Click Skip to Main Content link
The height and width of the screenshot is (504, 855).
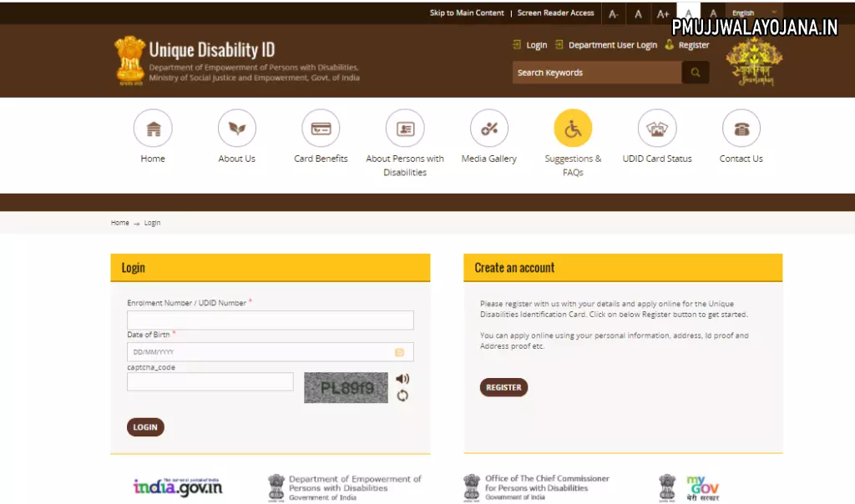click(466, 13)
